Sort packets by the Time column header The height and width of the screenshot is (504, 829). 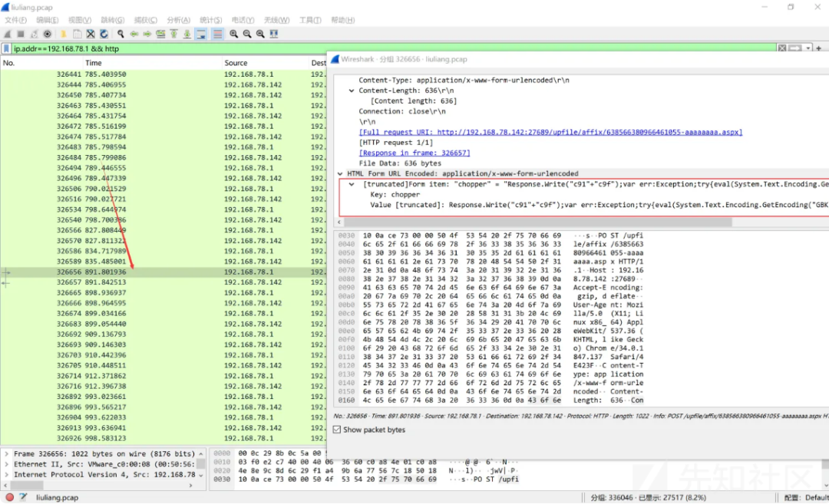click(x=94, y=63)
